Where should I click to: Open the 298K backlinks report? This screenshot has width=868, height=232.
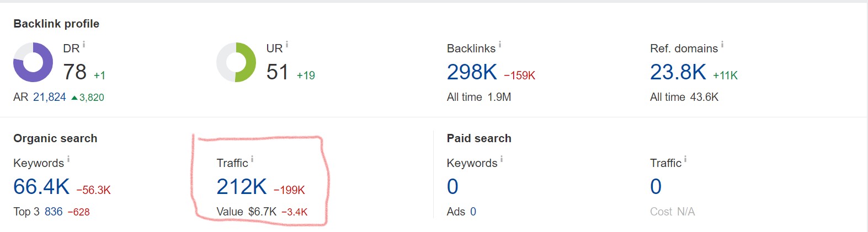click(472, 72)
